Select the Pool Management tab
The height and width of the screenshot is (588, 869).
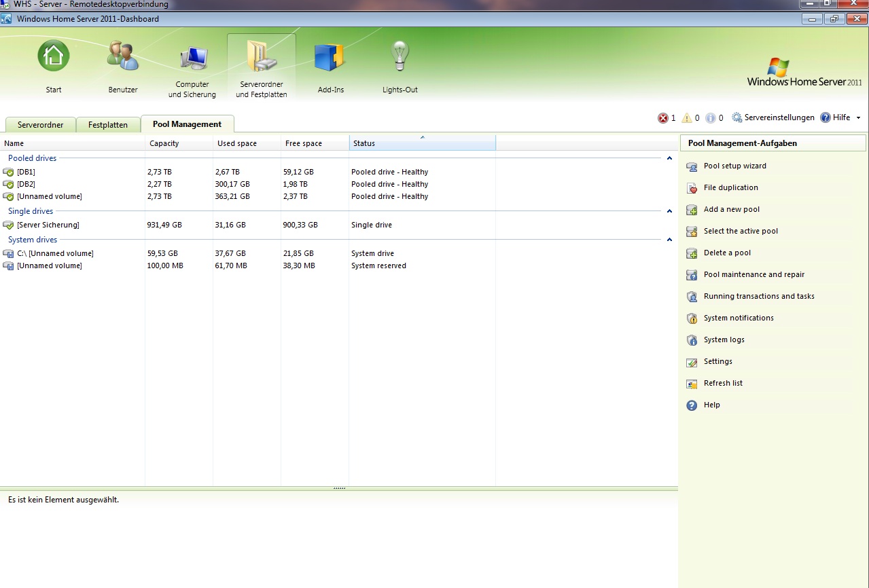(x=187, y=124)
